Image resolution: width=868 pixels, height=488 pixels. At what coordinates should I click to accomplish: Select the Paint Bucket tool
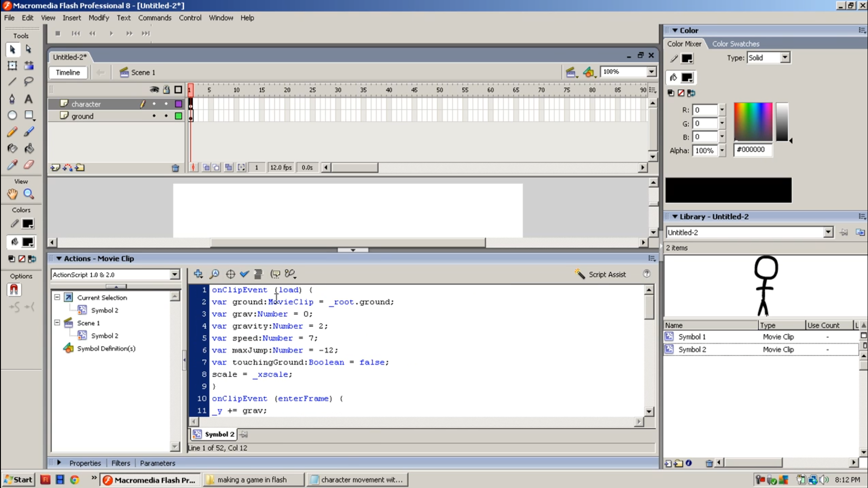28,148
